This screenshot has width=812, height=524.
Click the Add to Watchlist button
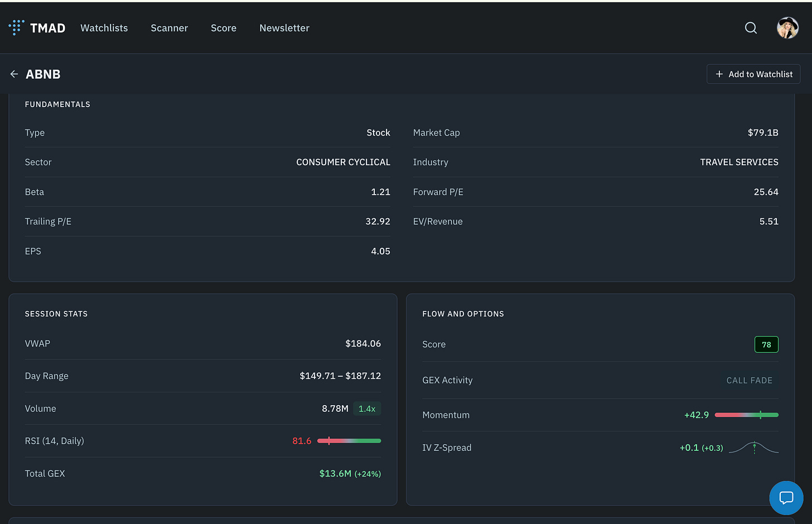click(x=753, y=74)
